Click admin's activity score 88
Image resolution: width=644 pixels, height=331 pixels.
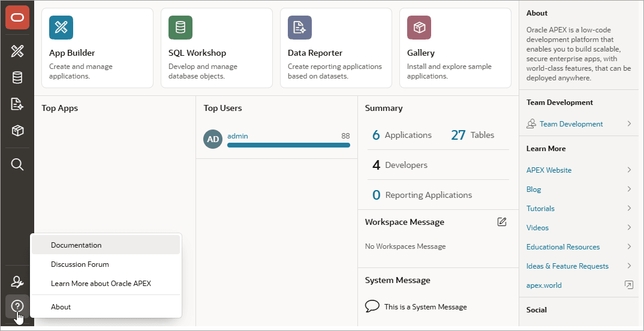(345, 136)
